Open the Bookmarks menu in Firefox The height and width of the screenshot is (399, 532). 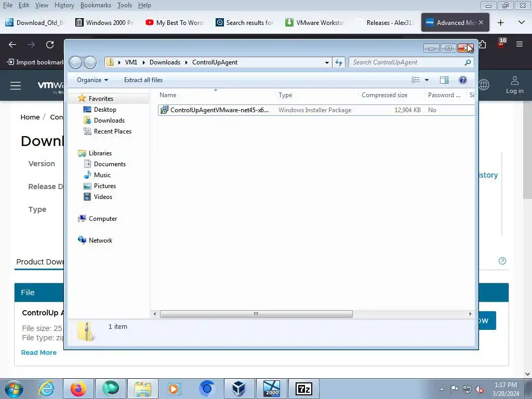tap(96, 5)
